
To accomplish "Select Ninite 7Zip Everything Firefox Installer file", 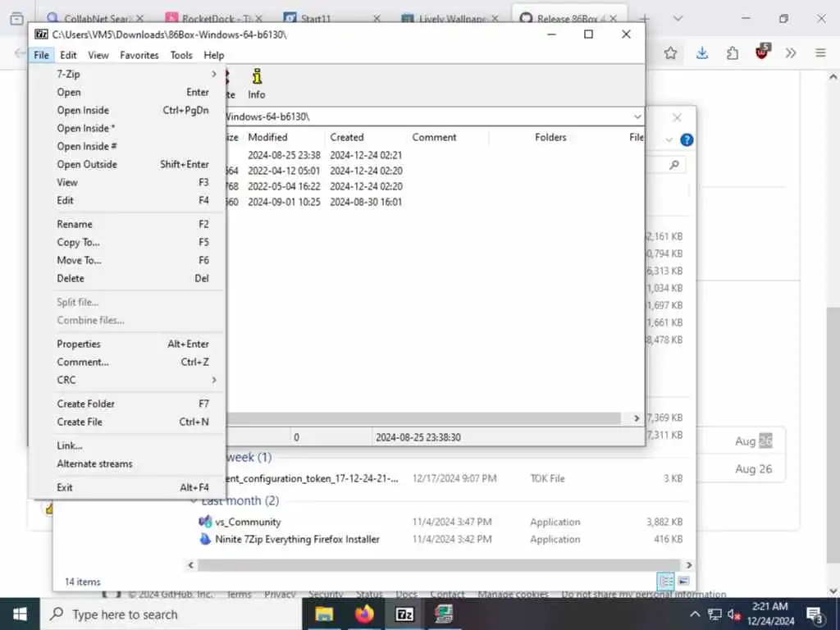I will pyautogui.click(x=297, y=539).
